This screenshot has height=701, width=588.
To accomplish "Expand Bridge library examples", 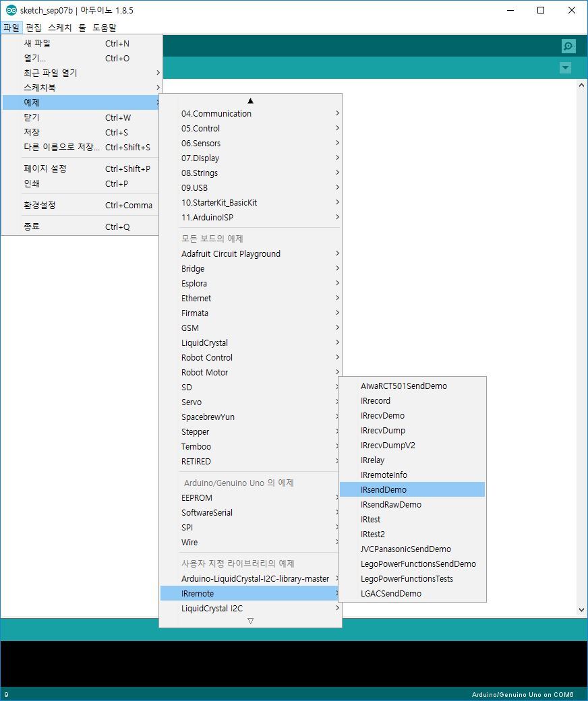I will pyautogui.click(x=250, y=268).
